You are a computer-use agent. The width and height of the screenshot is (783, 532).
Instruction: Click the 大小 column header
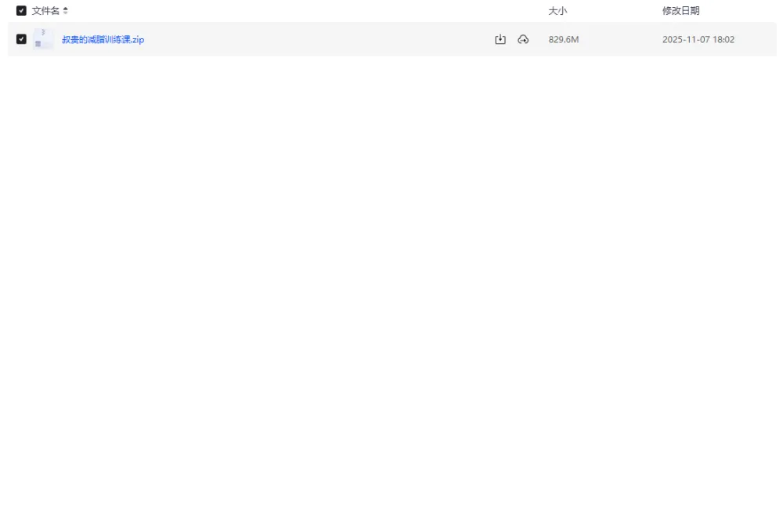pyautogui.click(x=557, y=11)
